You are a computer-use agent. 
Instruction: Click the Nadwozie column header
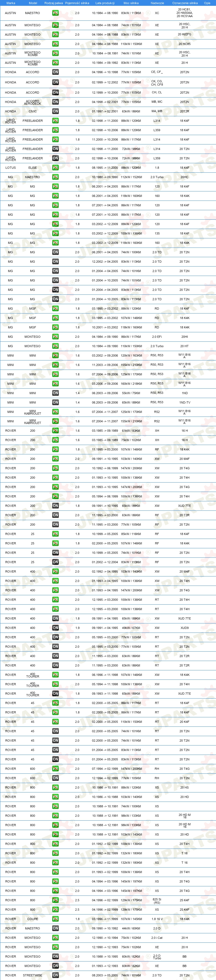click(157, 3)
